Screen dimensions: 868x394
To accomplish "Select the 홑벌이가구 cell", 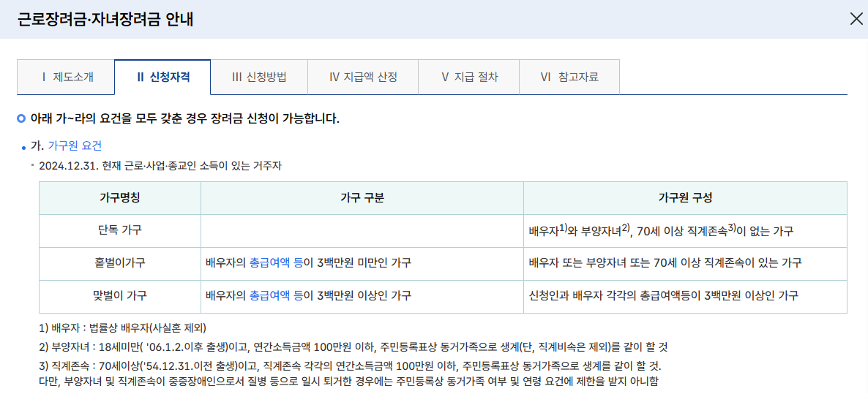I will [x=120, y=263].
